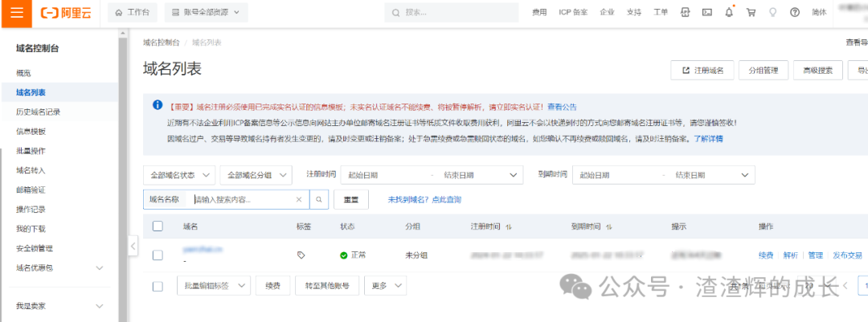Click 解析 link in the domain row
This screenshot has height=322, width=868.
coord(791,255)
